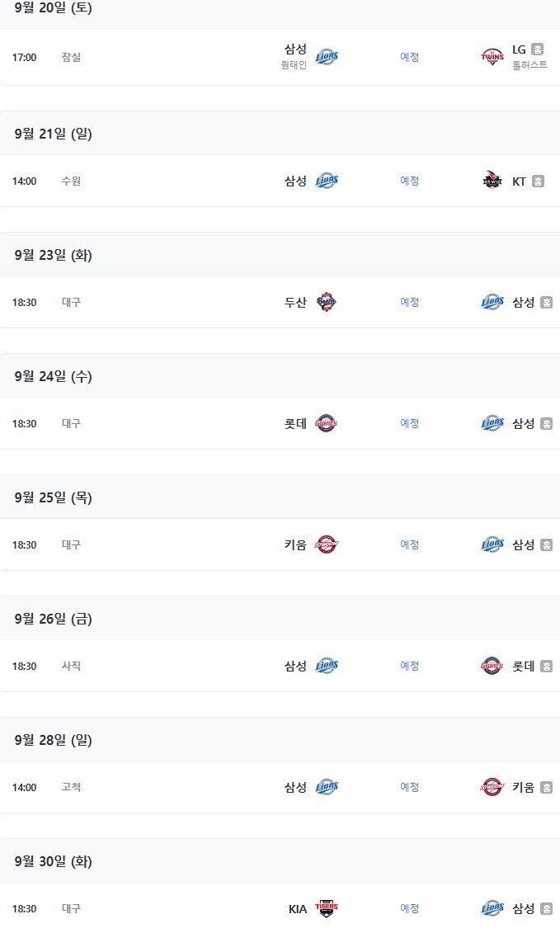Click starting pitcher 원태인 under 삼성
Screen dimensions: 560x933
tap(294, 65)
